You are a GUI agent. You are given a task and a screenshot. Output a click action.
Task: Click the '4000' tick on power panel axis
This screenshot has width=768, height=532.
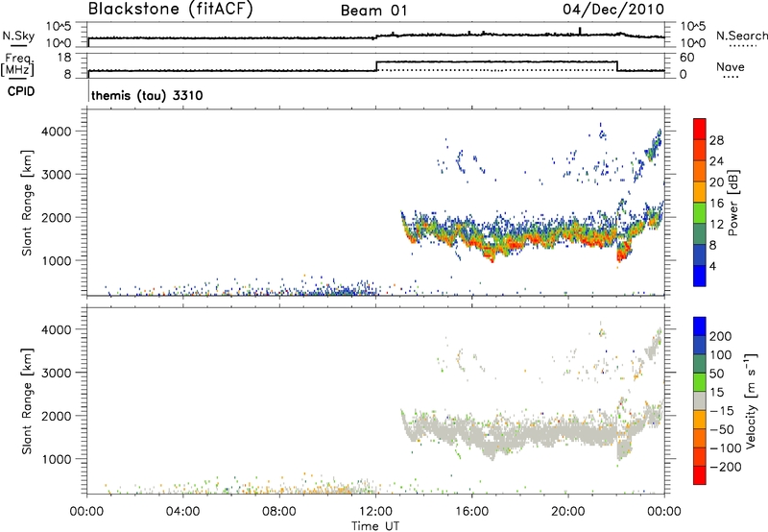(x=56, y=132)
